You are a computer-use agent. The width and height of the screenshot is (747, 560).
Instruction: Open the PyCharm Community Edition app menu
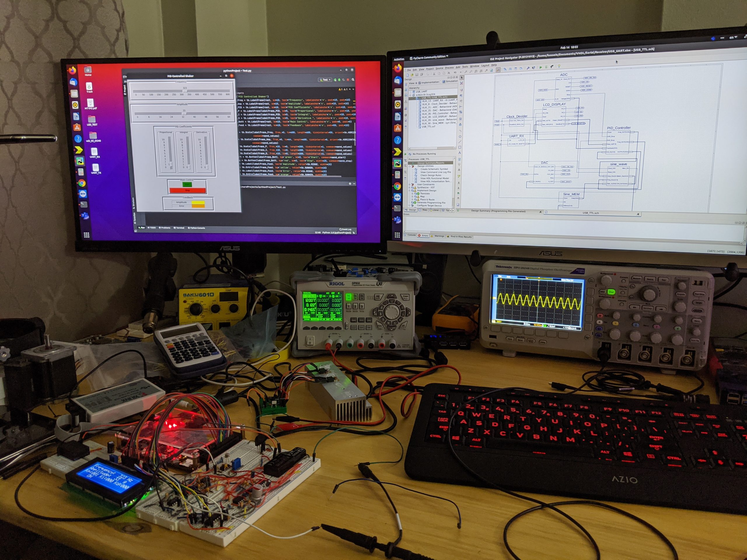[429, 57]
